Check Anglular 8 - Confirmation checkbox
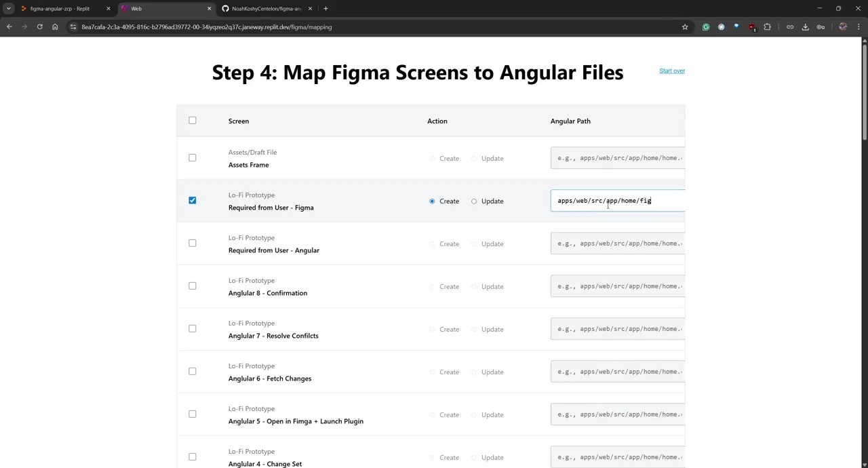 [193, 286]
